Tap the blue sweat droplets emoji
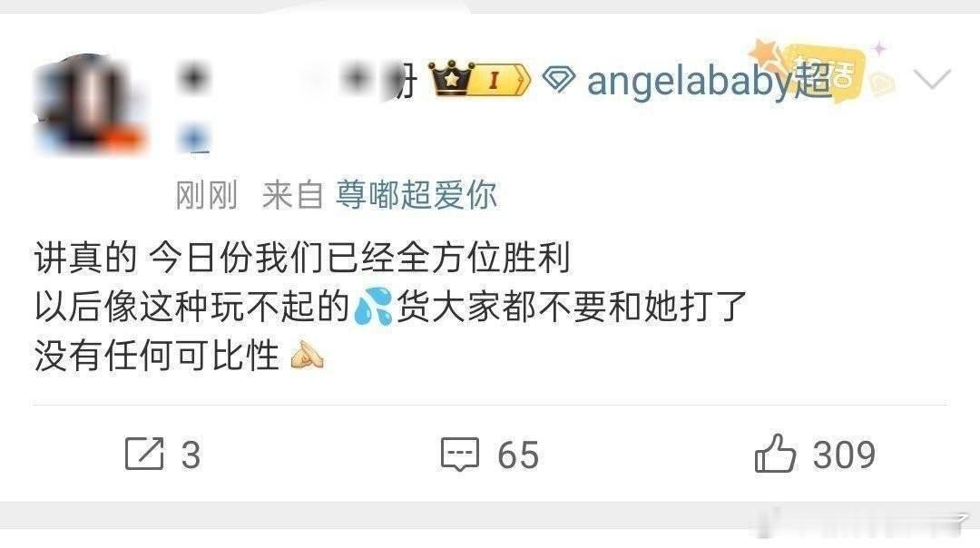Viewport: 980px width, 548px height. (x=373, y=306)
